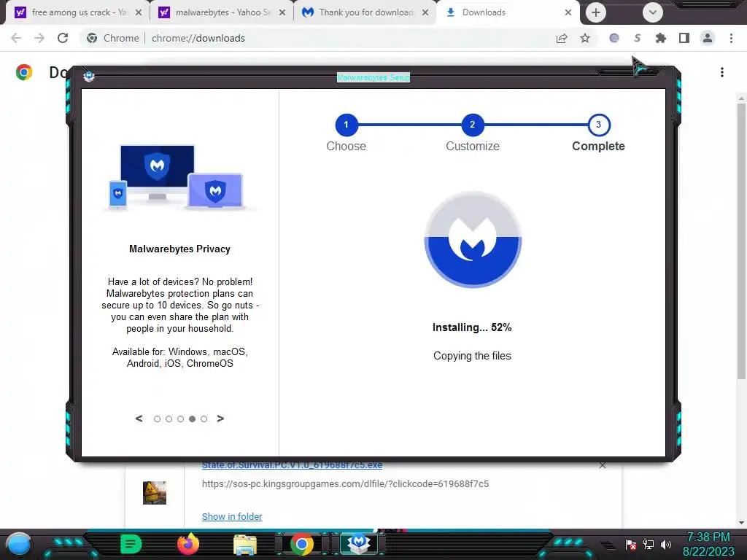Click step 2 Customize circle
Screen dimensions: 747x560
472,125
